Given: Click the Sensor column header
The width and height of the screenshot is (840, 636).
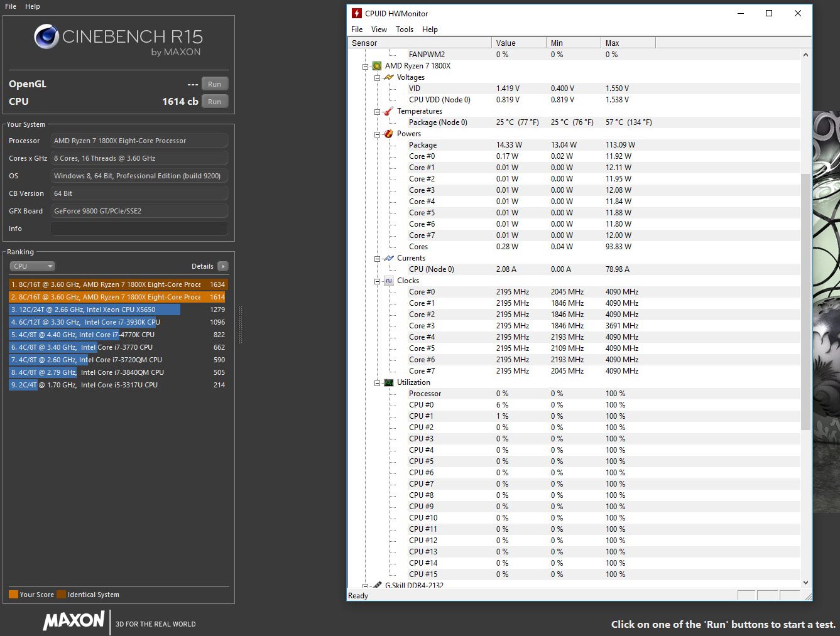Looking at the screenshot, I should pos(420,43).
